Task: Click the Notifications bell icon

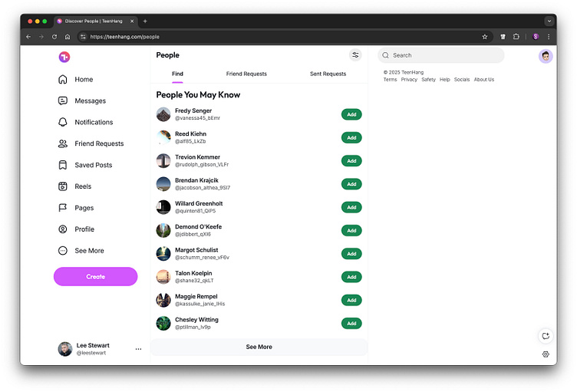Action: coord(63,122)
